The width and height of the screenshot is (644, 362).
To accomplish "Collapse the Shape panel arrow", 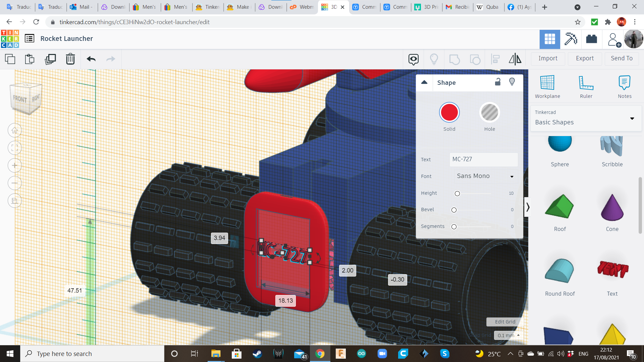I will (424, 82).
